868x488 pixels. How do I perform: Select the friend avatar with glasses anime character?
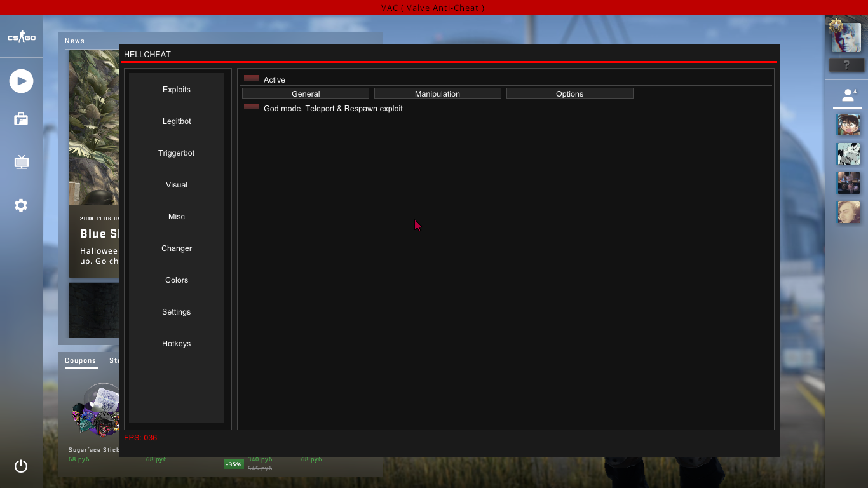click(848, 125)
